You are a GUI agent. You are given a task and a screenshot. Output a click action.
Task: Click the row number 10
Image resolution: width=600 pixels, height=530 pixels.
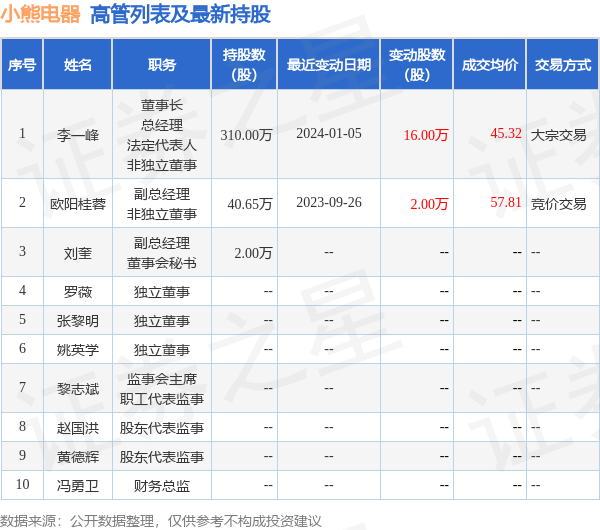(x=22, y=484)
